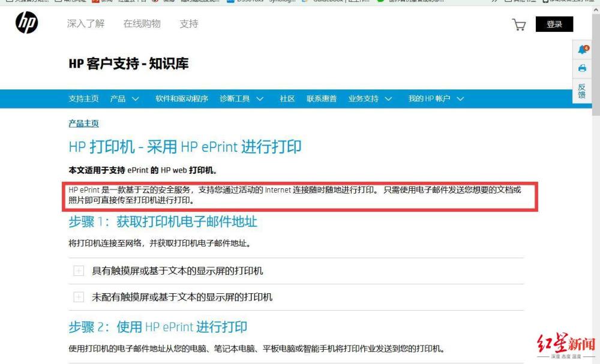Image resolution: width=600 pixels, height=364 pixels.
Task: Open 我的 HP 帐户 dropdown
Action: pyautogui.click(x=436, y=99)
